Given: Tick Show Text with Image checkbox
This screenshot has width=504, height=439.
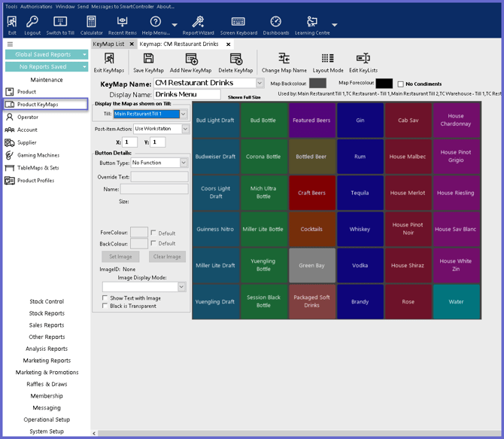Looking at the screenshot, I should 105,298.
